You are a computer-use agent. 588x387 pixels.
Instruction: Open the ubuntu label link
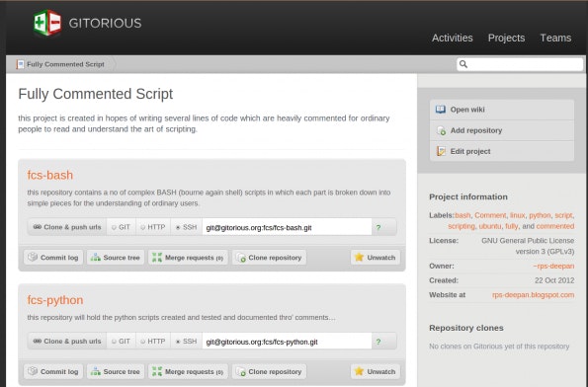point(490,226)
